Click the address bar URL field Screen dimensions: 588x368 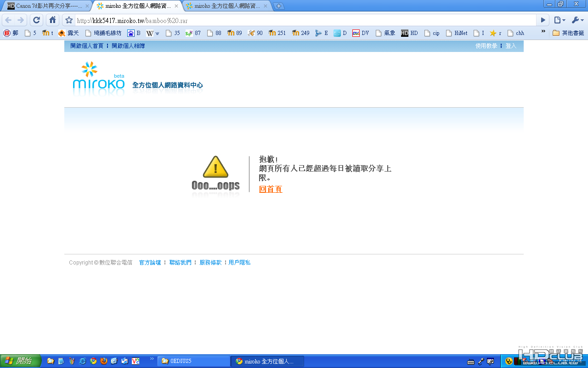click(305, 20)
